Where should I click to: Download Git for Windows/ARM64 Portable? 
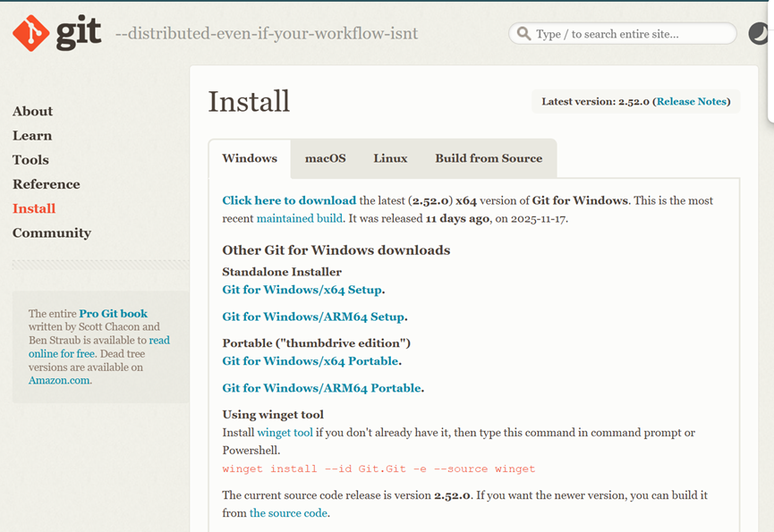coord(322,389)
